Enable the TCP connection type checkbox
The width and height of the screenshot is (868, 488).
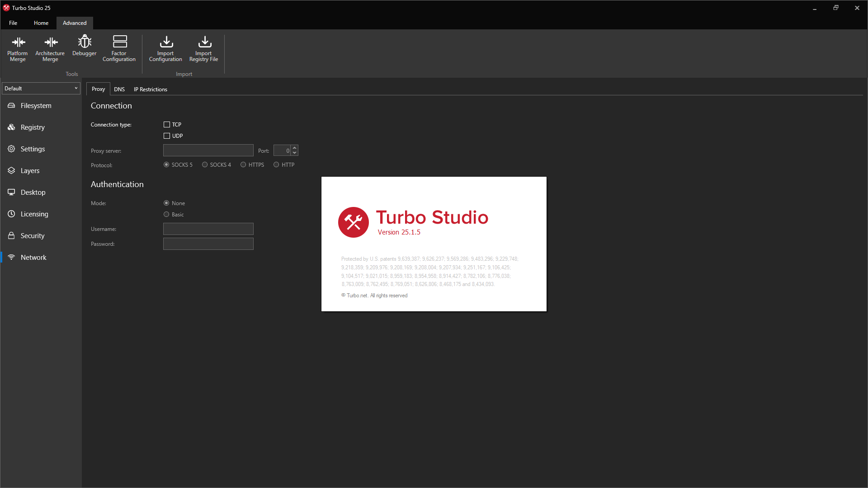click(167, 125)
